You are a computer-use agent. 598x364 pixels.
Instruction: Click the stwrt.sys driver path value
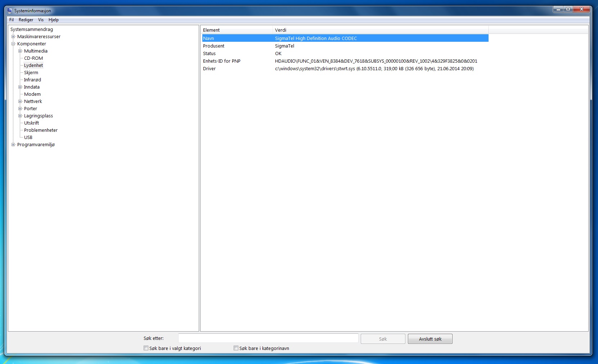click(x=374, y=69)
